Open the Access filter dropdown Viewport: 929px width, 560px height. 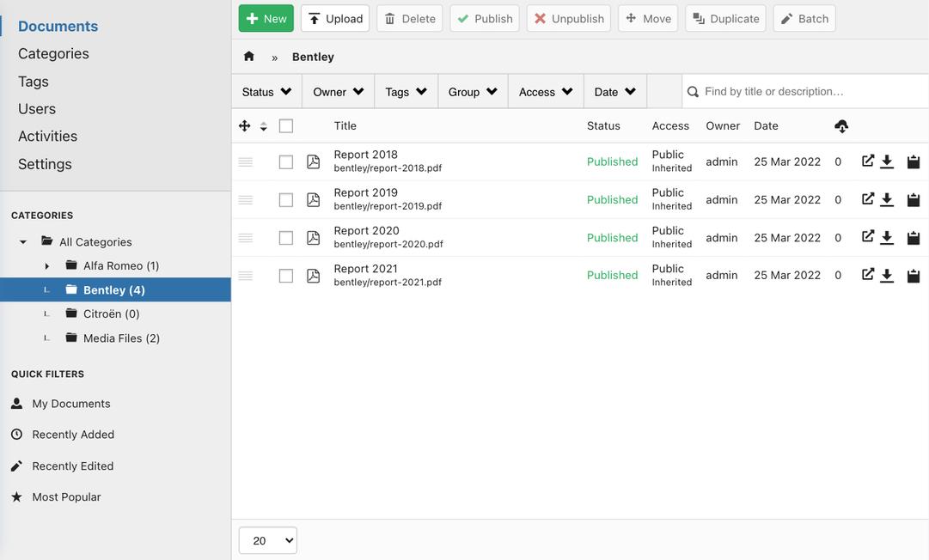coord(546,92)
